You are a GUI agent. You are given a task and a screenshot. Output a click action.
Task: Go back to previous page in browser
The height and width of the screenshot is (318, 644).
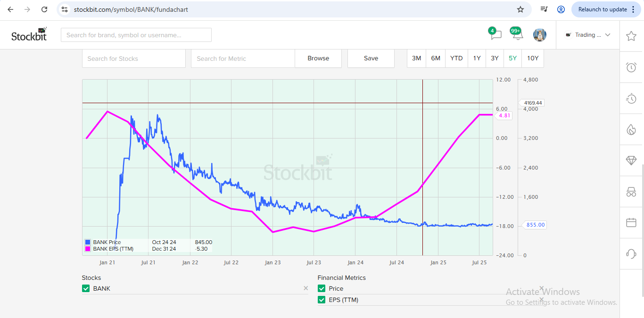pos(10,9)
